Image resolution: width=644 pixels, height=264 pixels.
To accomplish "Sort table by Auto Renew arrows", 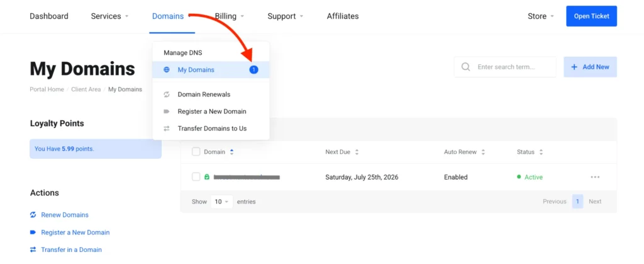I will 483,152.
